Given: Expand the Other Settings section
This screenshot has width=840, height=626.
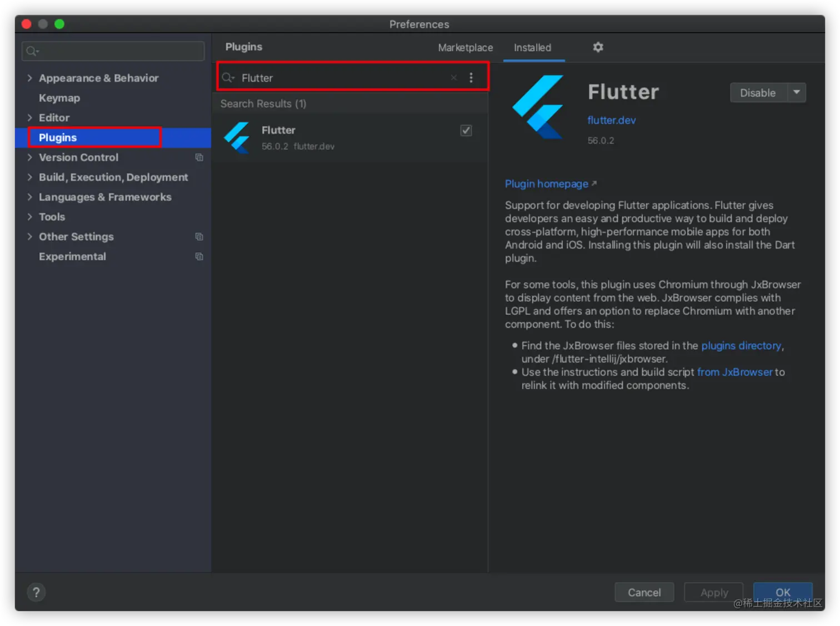Looking at the screenshot, I should coord(29,237).
